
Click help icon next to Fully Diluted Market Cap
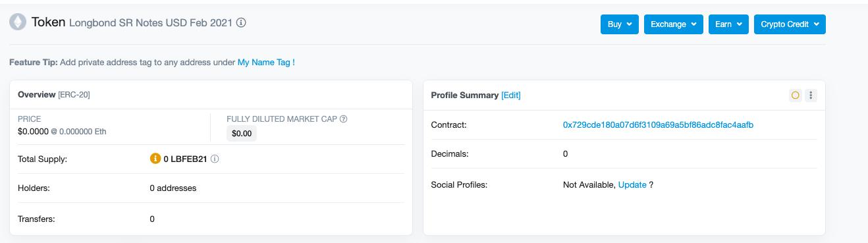coord(343,119)
